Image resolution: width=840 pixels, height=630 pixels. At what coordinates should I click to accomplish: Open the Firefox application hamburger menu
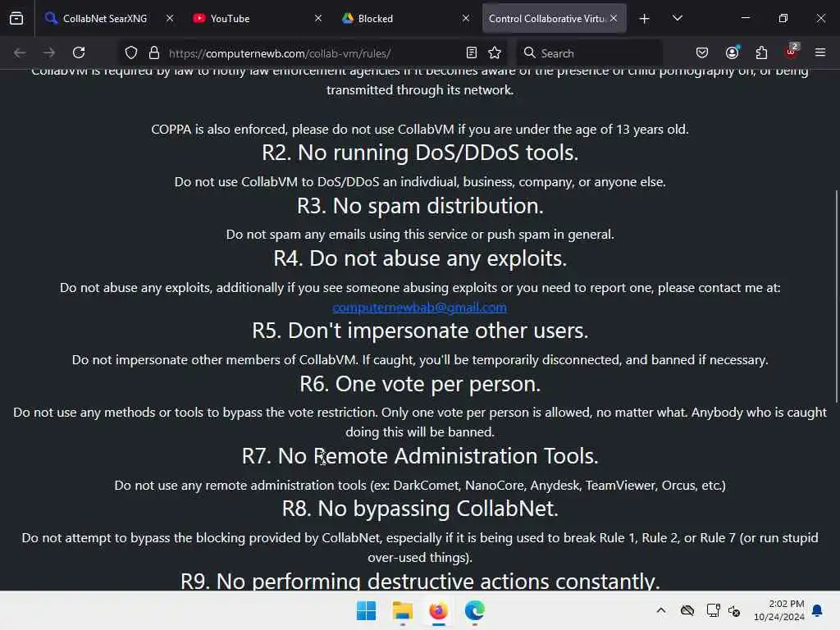[820, 52]
